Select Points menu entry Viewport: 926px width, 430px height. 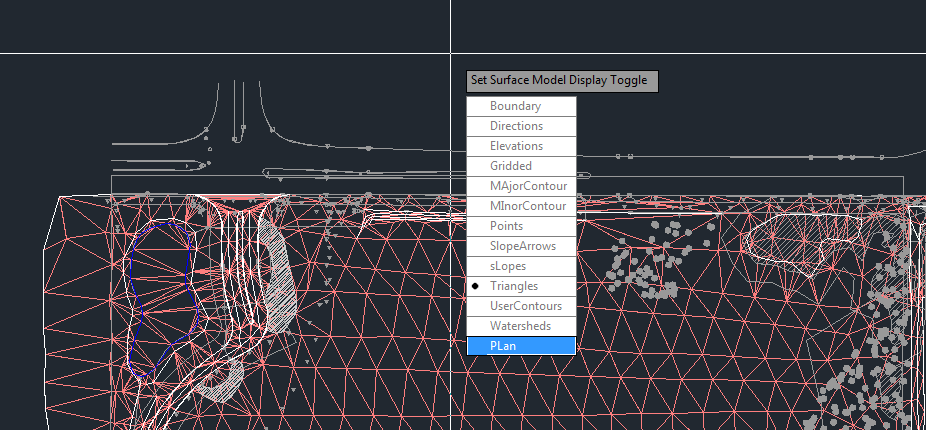[521, 226]
